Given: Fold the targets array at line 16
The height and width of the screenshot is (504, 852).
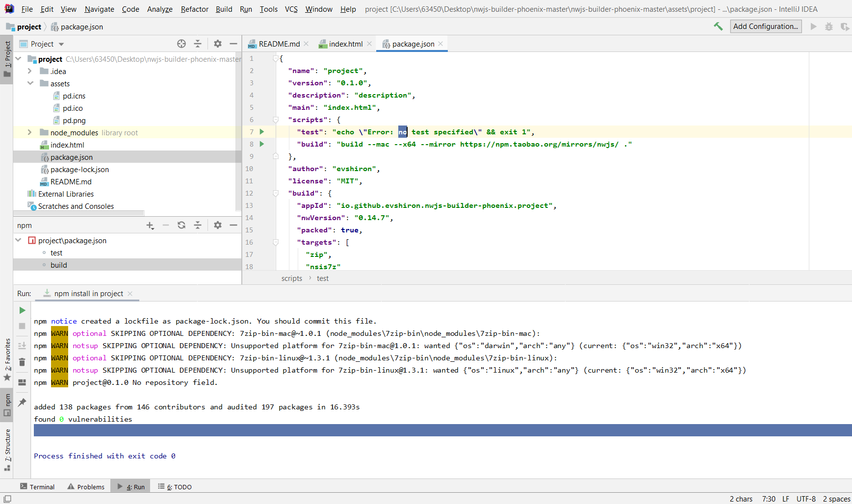Looking at the screenshot, I should click(x=276, y=242).
